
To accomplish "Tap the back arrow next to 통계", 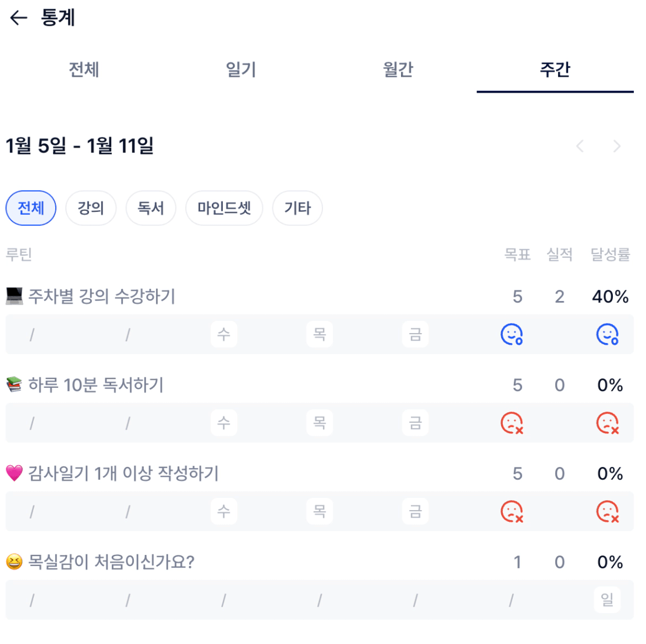I will 19,19.
